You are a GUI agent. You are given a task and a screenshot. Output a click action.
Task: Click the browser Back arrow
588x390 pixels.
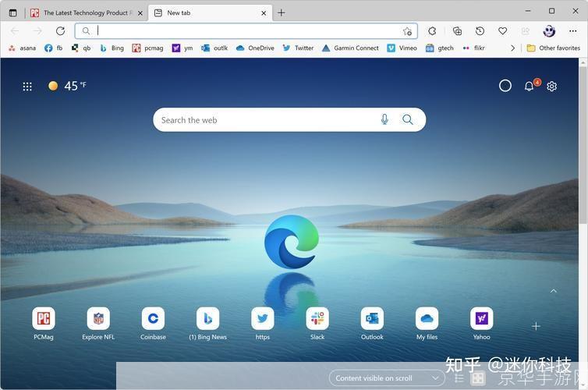click(x=15, y=30)
